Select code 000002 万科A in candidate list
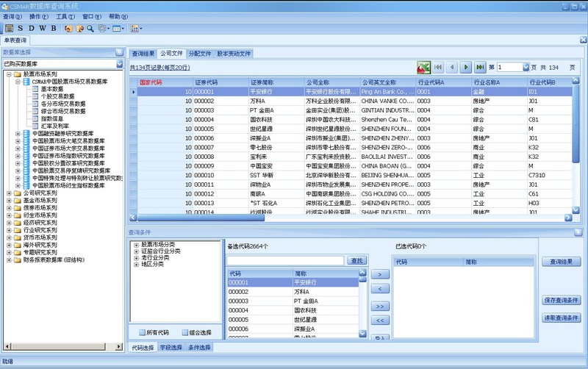 (x=293, y=292)
